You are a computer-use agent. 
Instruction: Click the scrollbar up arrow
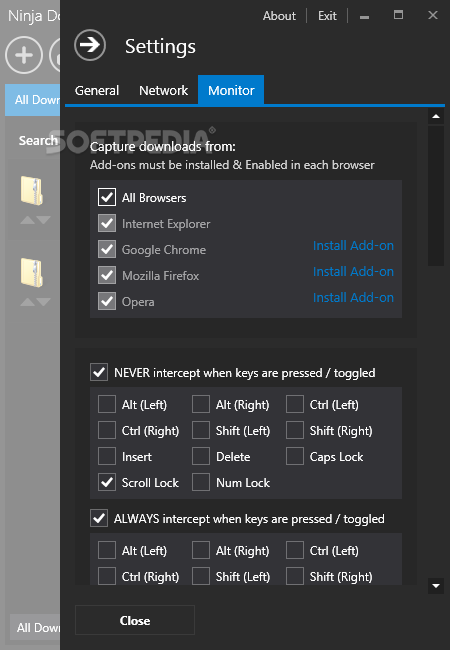(436, 116)
